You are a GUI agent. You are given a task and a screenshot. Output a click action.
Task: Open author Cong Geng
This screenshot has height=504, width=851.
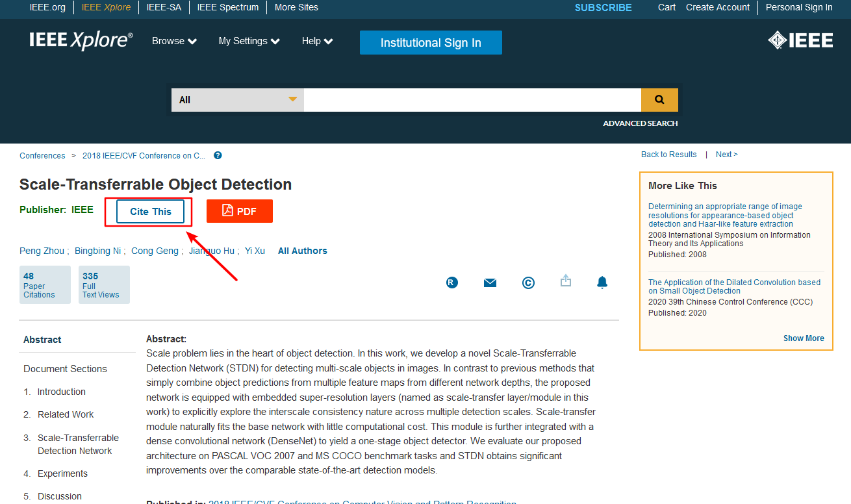[155, 251]
